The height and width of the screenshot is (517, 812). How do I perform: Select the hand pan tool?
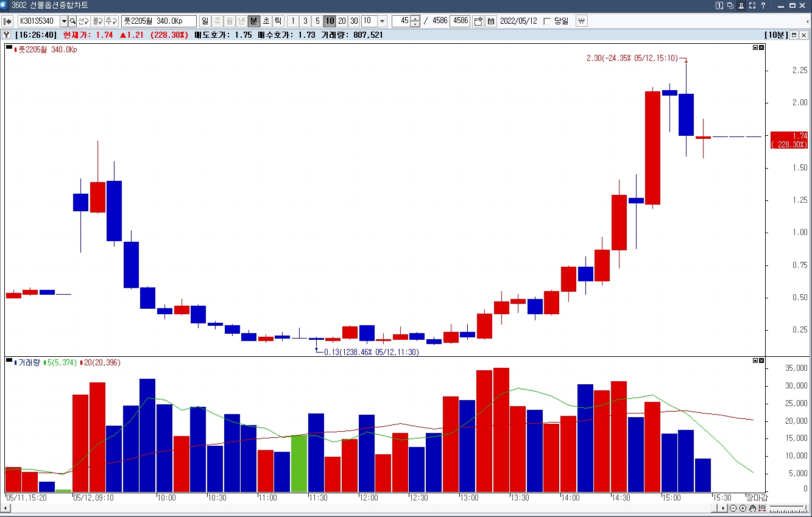pos(752,508)
